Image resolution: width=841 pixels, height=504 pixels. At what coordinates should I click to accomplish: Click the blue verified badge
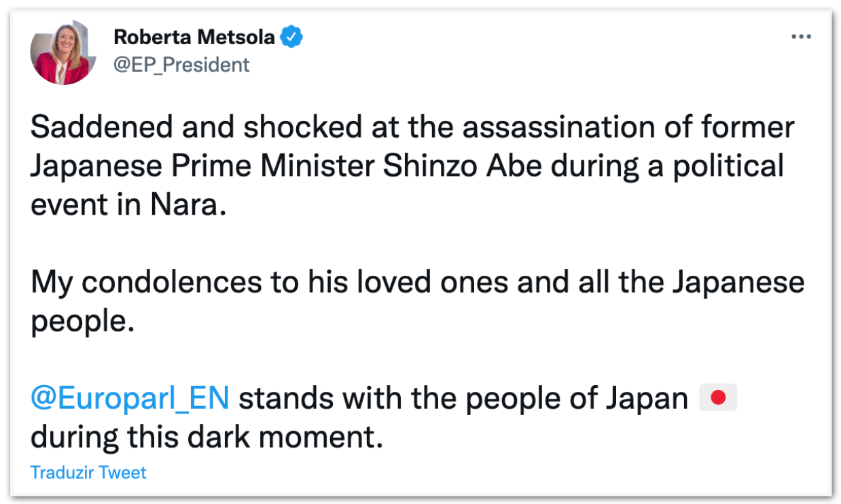coord(292,38)
